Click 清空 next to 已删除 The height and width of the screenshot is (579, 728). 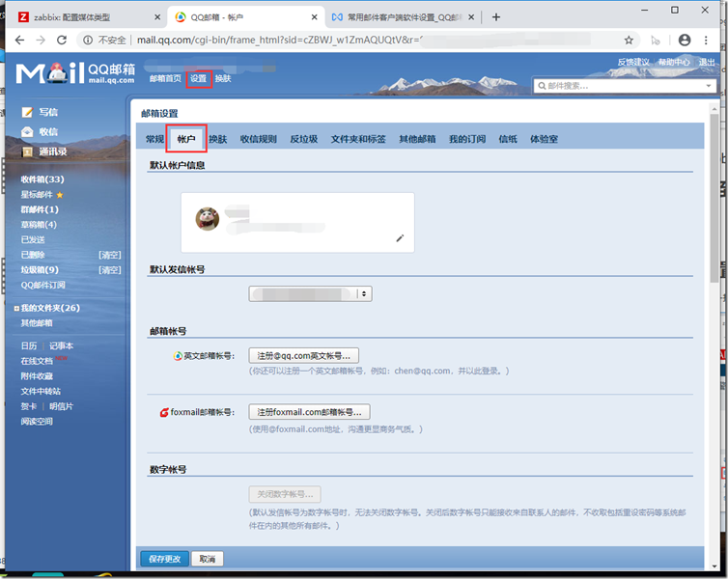(x=109, y=255)
